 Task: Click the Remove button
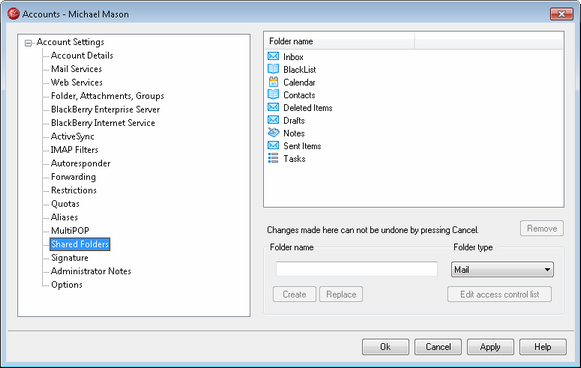point(542,228)
